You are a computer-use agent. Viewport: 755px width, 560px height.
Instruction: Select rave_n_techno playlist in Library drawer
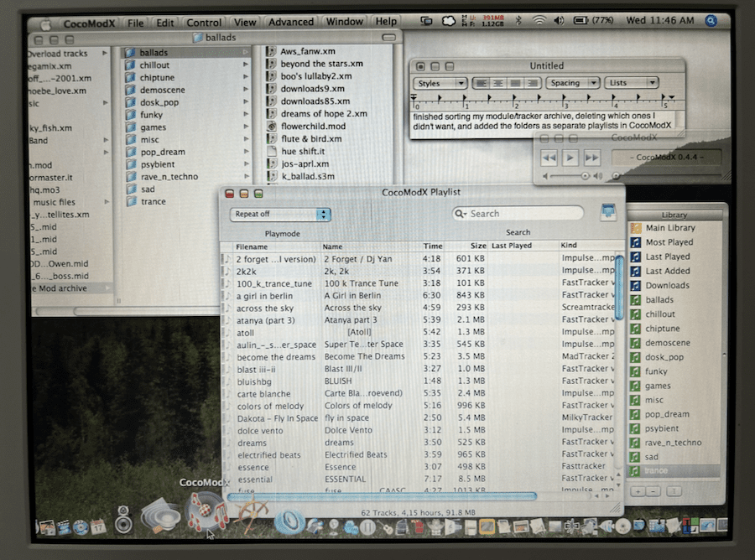pyautogui.click(x=674, y=443)
